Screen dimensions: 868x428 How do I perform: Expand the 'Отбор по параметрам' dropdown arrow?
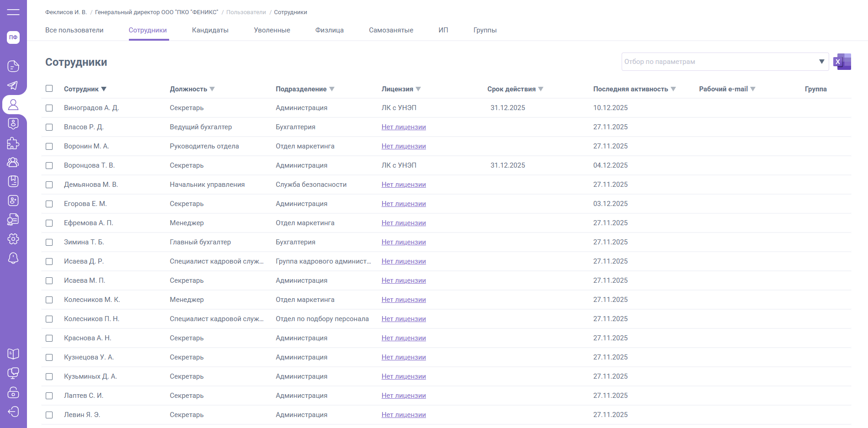(x=821, y=62)
